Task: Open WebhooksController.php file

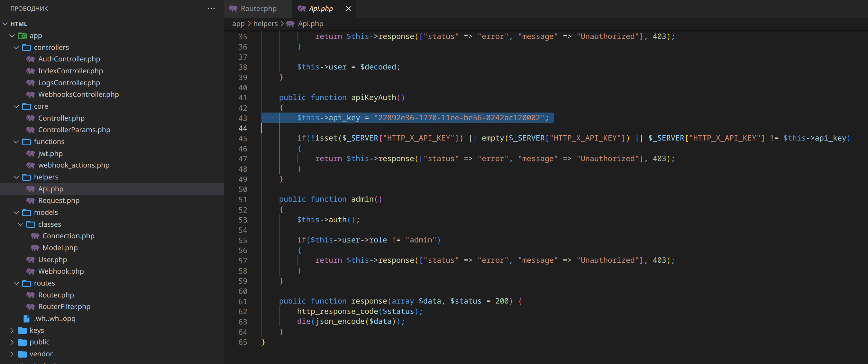Action: [78, 94]
